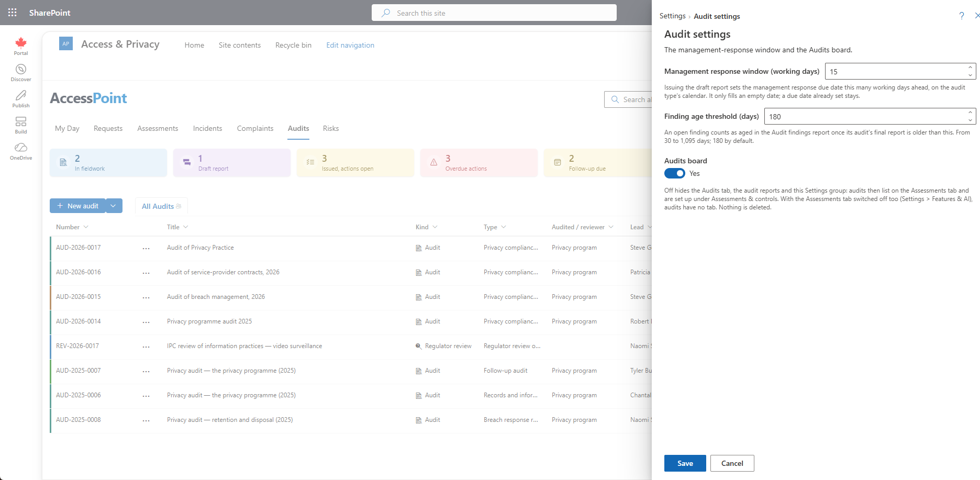Viewport: 980px width, 480px height.
Task: Turn off the Audits board toggle
Action: 675,173
